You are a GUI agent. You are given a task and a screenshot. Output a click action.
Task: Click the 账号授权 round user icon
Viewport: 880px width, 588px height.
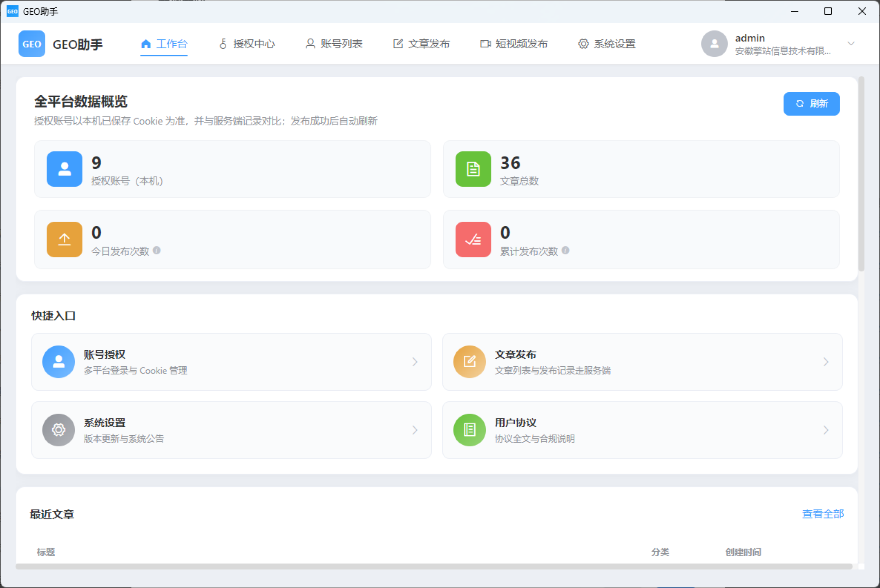click(x=58, y=362)
